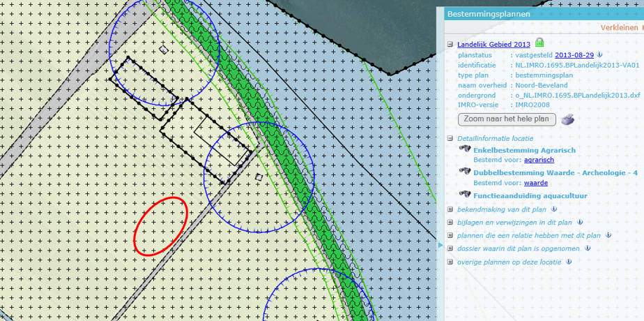Expand bijlagen en verwijzingen in dit plan
Screen dimensions: 644x321
[450, 223]
